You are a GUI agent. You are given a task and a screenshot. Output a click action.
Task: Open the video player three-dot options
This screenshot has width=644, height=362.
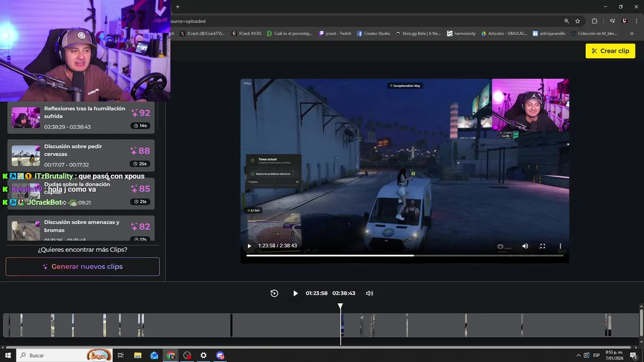(560, 246)
